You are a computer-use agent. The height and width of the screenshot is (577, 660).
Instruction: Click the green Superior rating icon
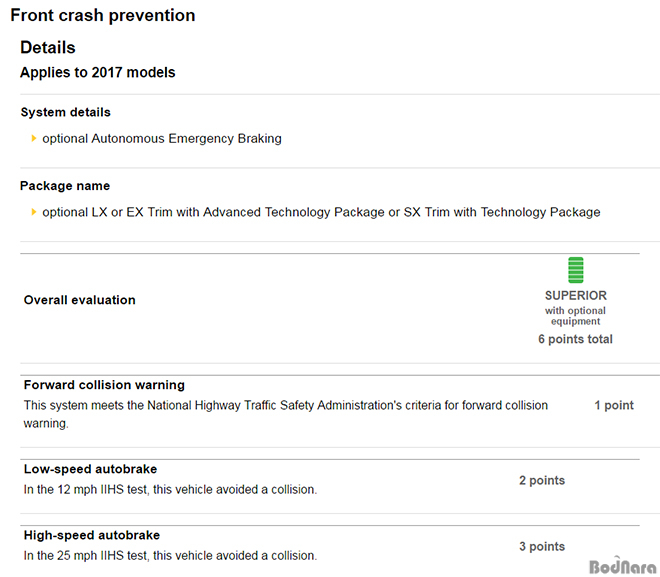[575, 270]
